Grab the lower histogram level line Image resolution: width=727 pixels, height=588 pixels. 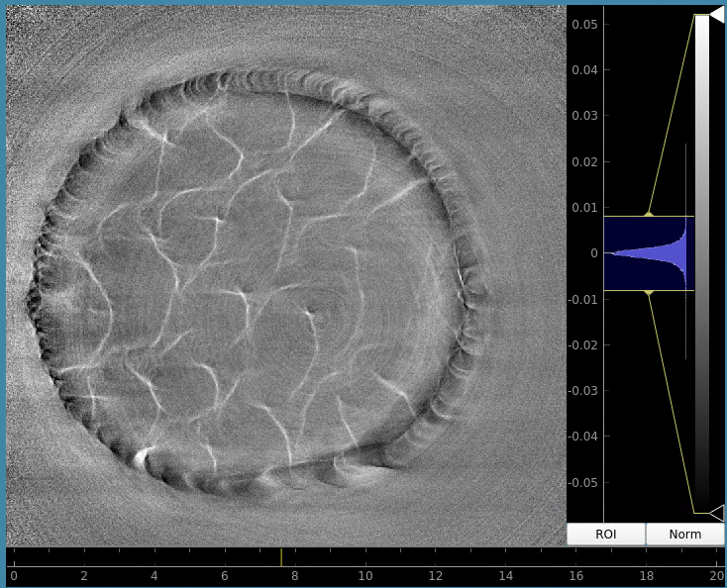point(649,290)
